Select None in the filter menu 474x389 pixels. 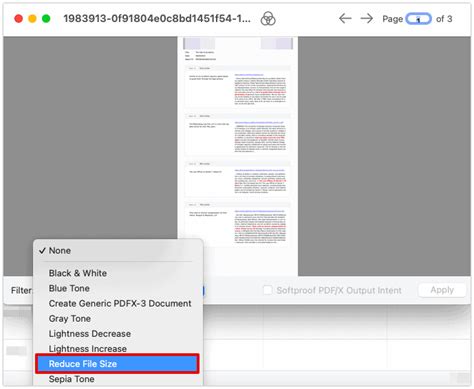coord(118,251)
